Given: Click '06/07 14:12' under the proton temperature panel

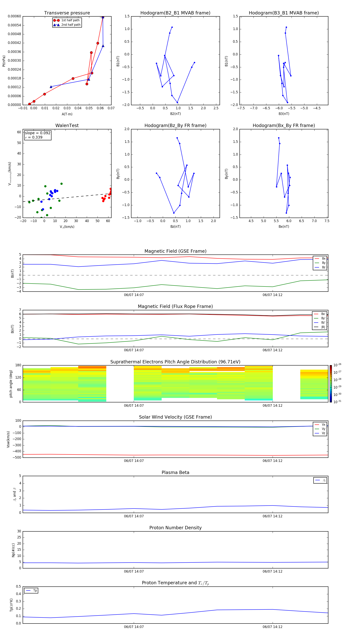Looking at the screenshot, I should point(273,627).
